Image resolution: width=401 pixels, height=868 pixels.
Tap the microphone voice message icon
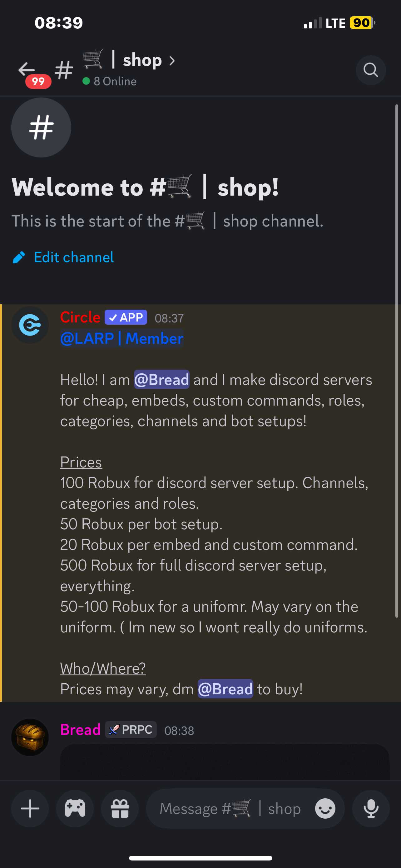coord(371,808)
